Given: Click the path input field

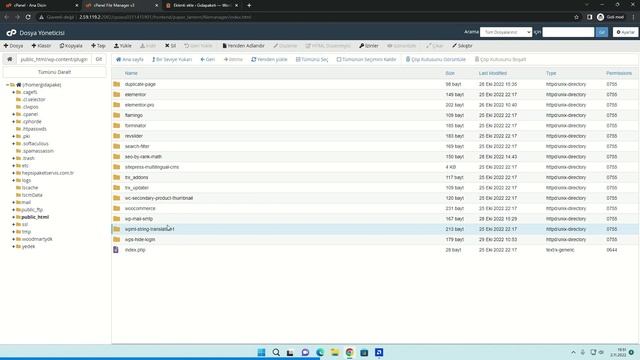Looking at the screenshot, I should (x=54, y=59).
